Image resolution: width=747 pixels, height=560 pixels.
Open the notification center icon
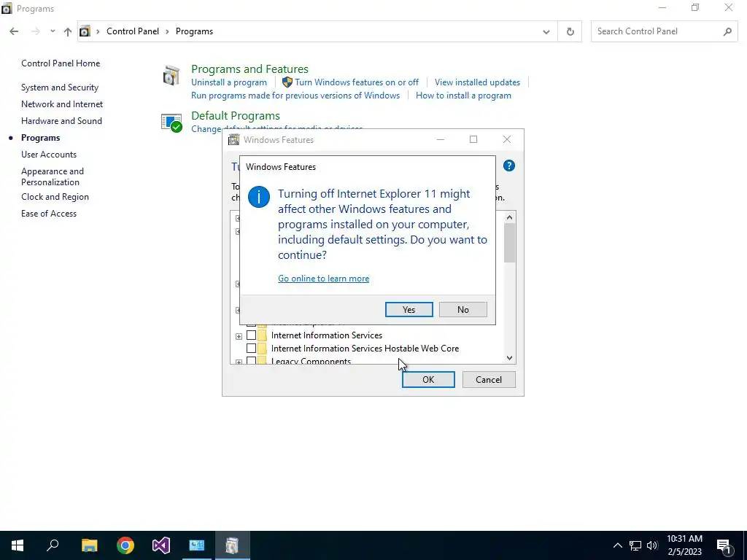[724, 545]
